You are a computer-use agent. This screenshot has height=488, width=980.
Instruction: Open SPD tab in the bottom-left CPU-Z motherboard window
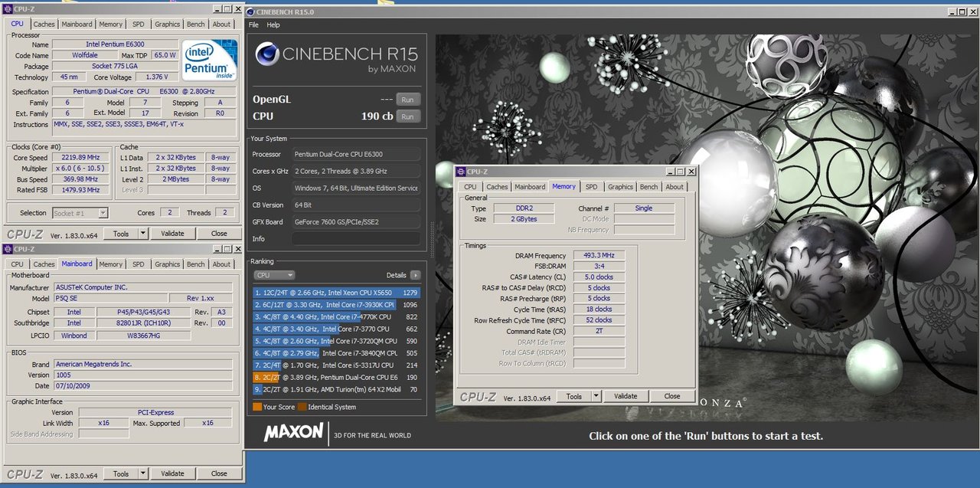[x=138, y=264]
